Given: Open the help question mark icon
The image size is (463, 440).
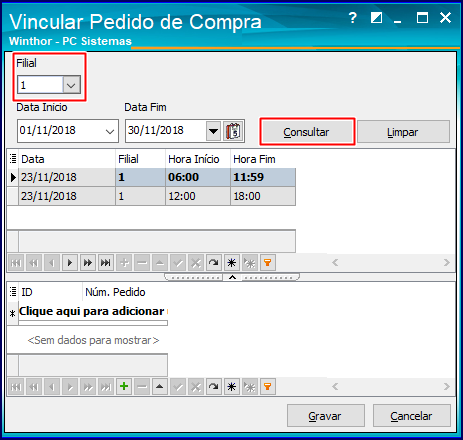Looking at the screenshot, I should coord(353,17).
